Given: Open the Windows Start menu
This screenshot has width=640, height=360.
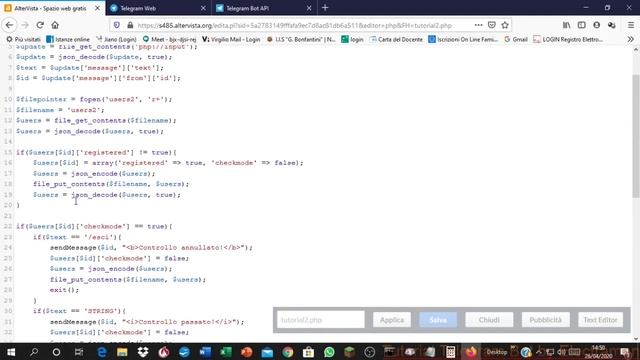Looking at the screenshot, I should coord(11,352).
